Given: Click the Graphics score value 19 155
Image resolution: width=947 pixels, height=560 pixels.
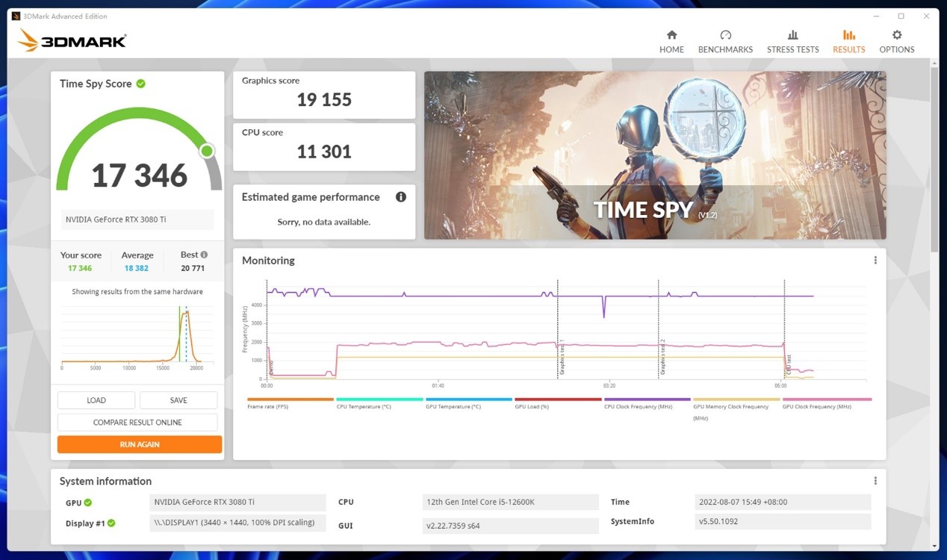Looking at the screenshot, I should [x=324, y=100].
